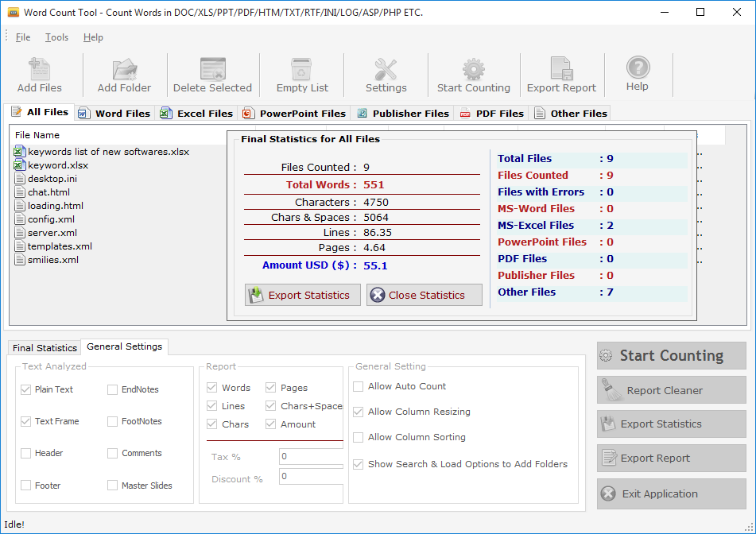Switch to the Excel Files tab

tap(196, 114)
